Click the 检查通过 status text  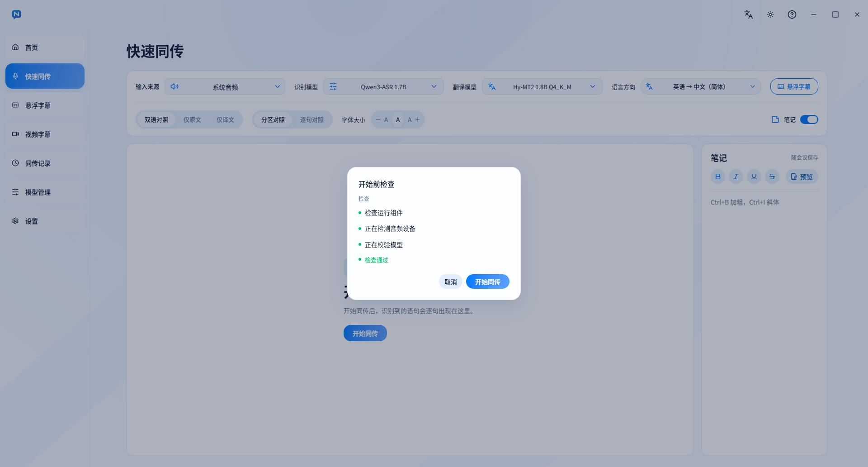point(377,260)
